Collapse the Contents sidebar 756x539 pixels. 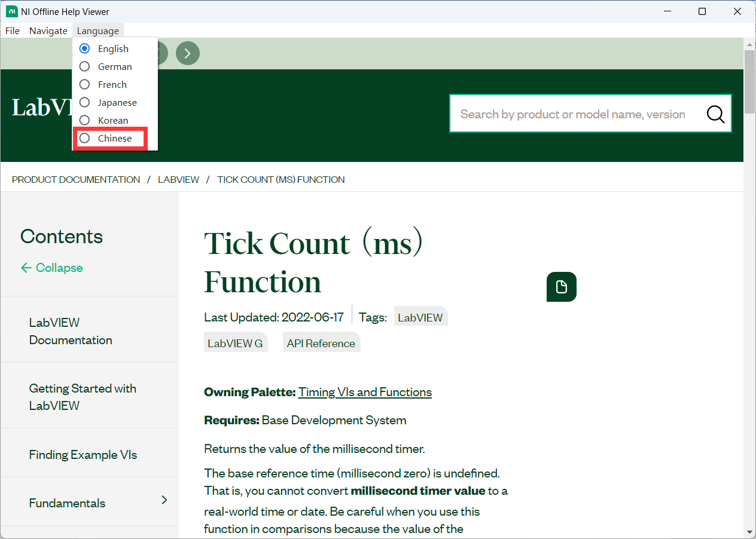[x=52, y=268]
